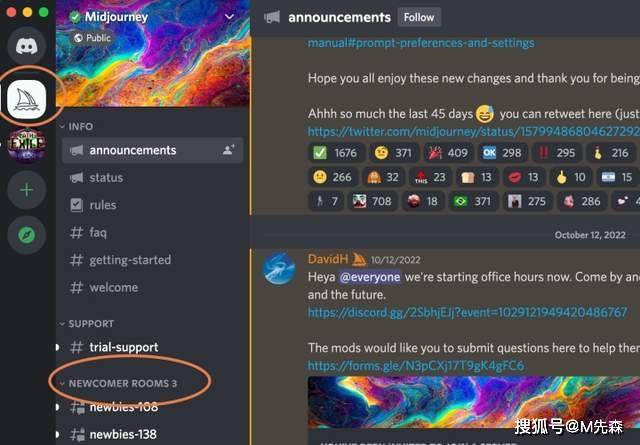Toggle the Brazil flag reaction 371

[x=473, y=201]
